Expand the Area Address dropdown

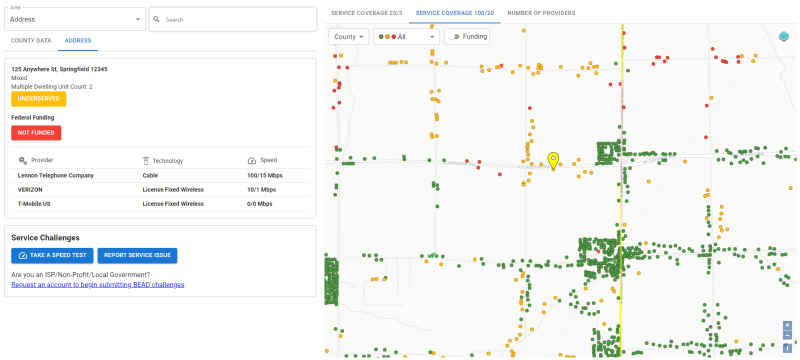pyautogui.click(x=75, y=19)
